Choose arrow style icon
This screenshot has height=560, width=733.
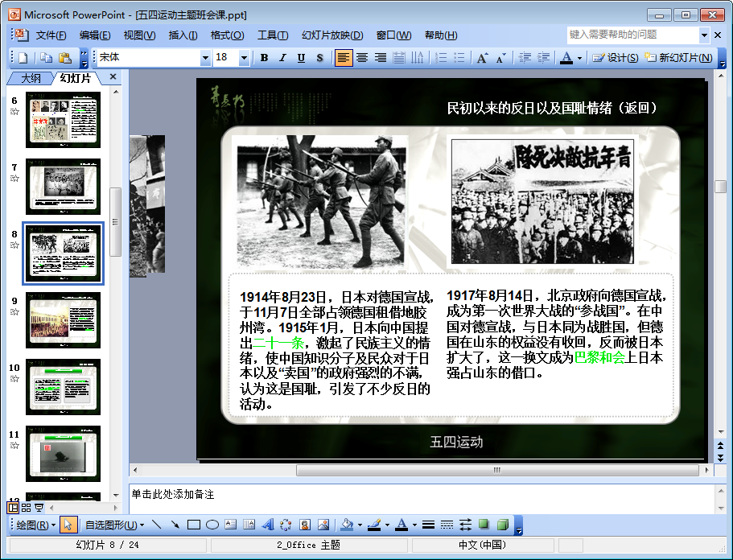465,525
